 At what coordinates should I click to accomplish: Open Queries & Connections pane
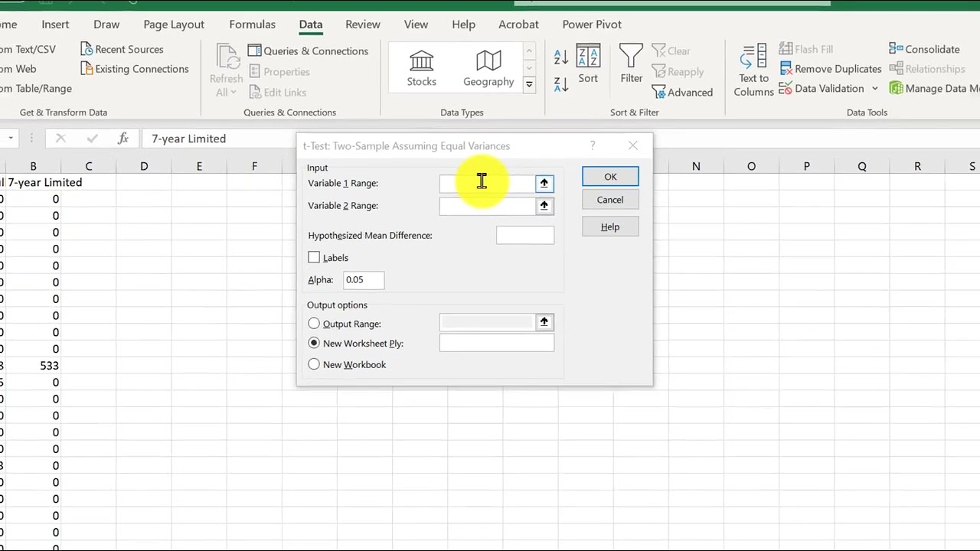308,51
